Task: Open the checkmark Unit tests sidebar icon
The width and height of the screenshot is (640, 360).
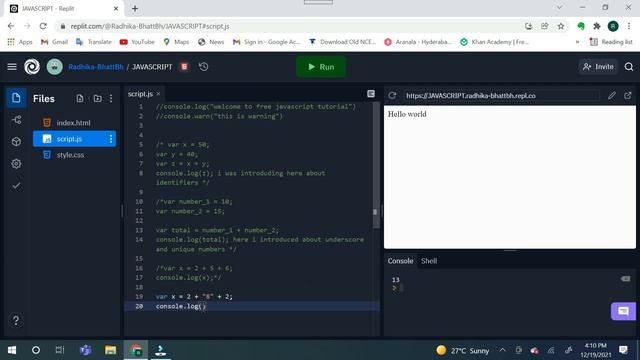Action: (16, 186)
